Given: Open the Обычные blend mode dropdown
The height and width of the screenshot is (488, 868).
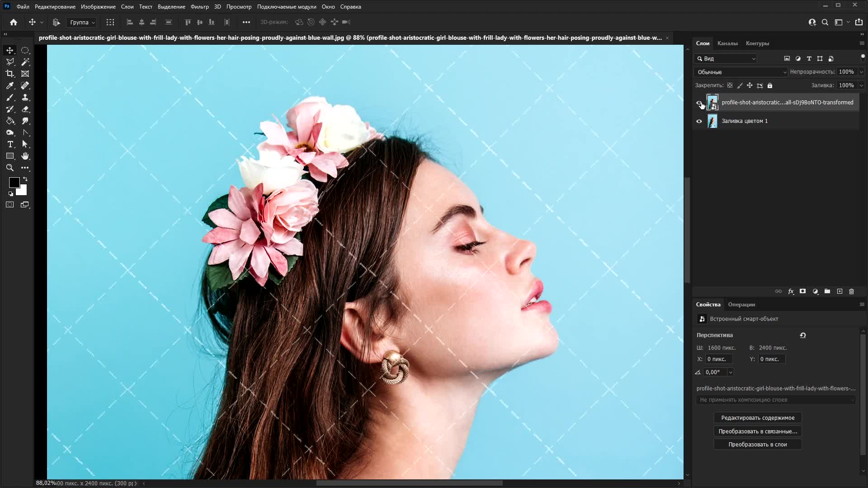Looking at the screenshot, I should [741, 72].
